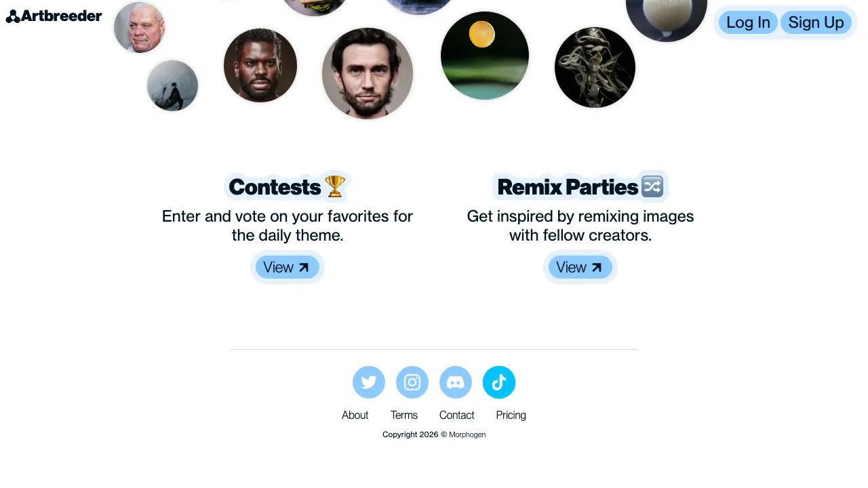Click the Contests trophy icon
The width and height of the screenshot is (868, 488).
pos(335,186)
